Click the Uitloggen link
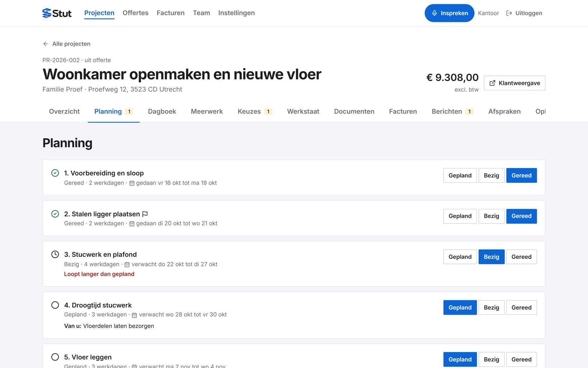The image size is (588, 368). pyautogui.click(x=524, y=13)
